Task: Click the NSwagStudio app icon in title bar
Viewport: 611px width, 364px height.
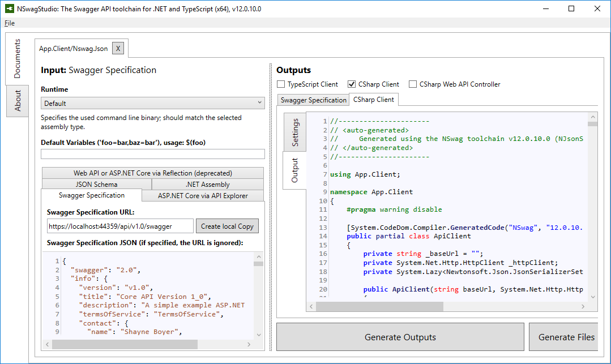Action: coord(10,9)
